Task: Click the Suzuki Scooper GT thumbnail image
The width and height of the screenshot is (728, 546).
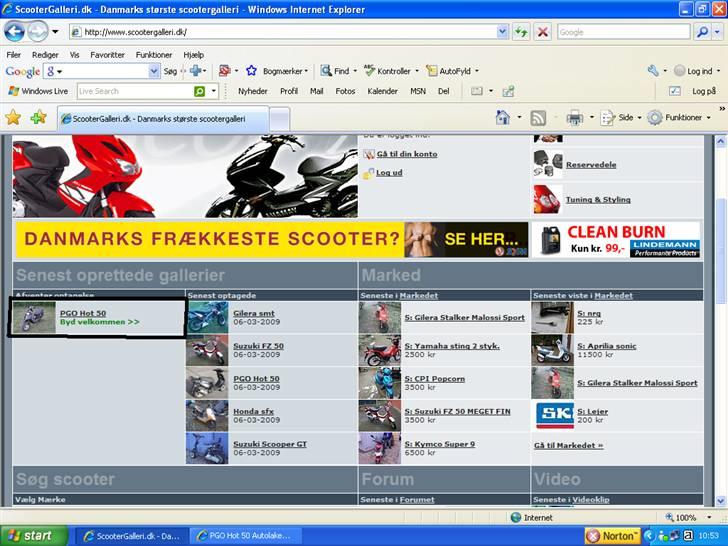Action: click(206, 447)
